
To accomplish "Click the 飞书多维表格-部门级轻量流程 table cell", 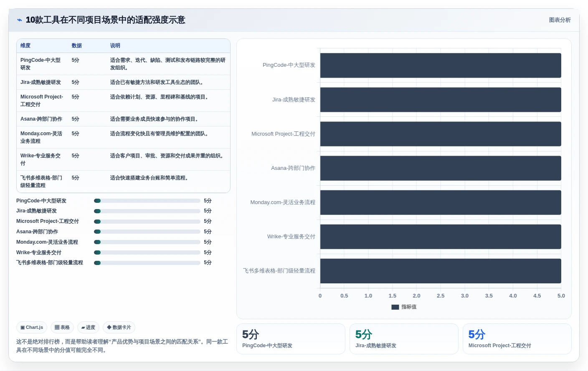I will pyautogui.click(x=42, y=182).
